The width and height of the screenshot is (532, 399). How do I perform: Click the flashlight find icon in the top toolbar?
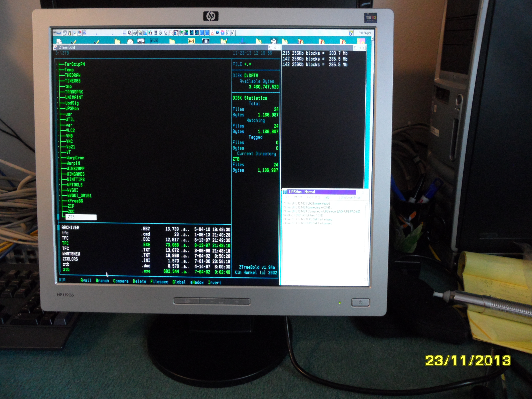coord(74,33)
